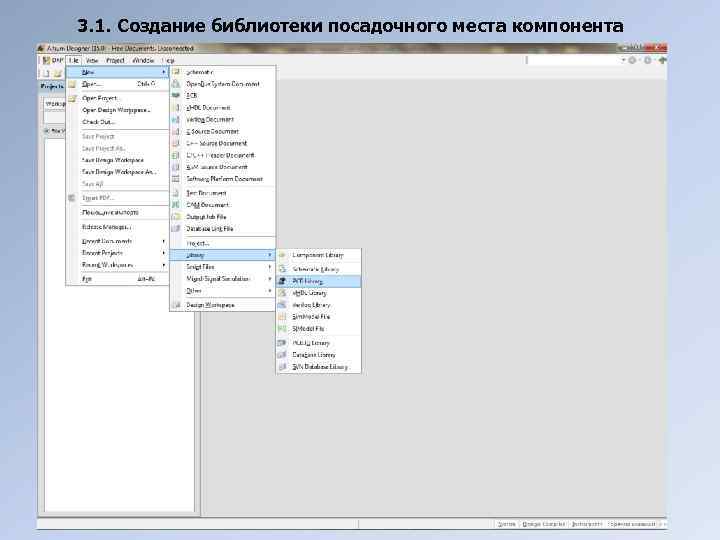Select Save Design Workspace entry
The height and width of the screenshot is (540, 720).
coord(118,160)
